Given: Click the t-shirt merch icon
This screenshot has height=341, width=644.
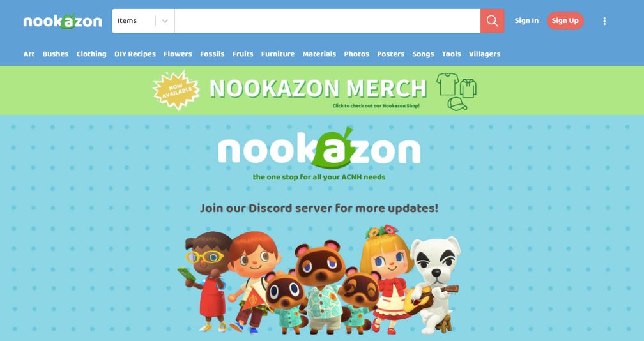Looking at the screenshot, I should [x=447, y=84].
